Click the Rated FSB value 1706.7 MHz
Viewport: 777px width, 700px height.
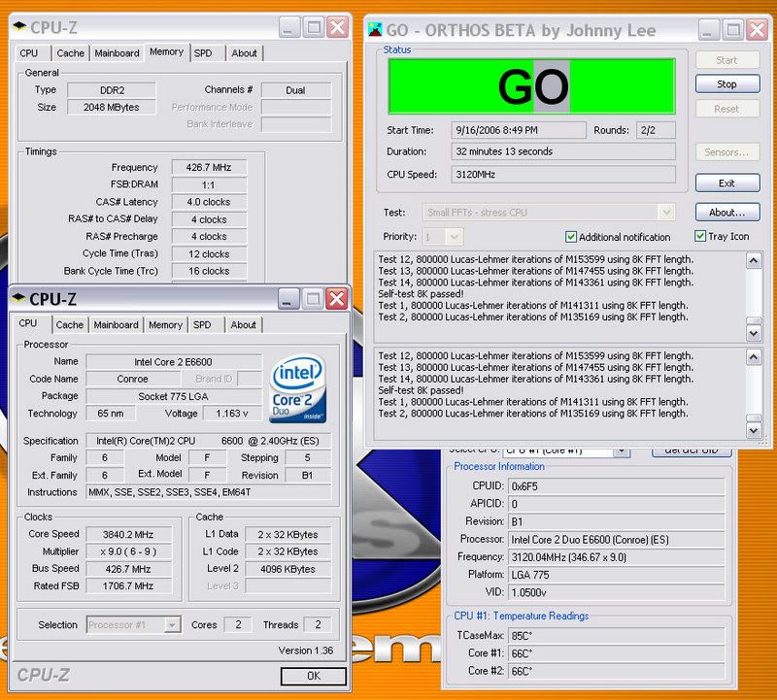click(x=128, y=586)
